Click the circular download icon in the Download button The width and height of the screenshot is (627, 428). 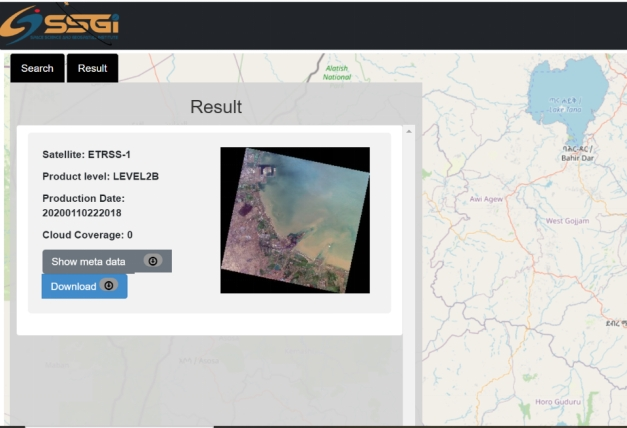(109, 286)
